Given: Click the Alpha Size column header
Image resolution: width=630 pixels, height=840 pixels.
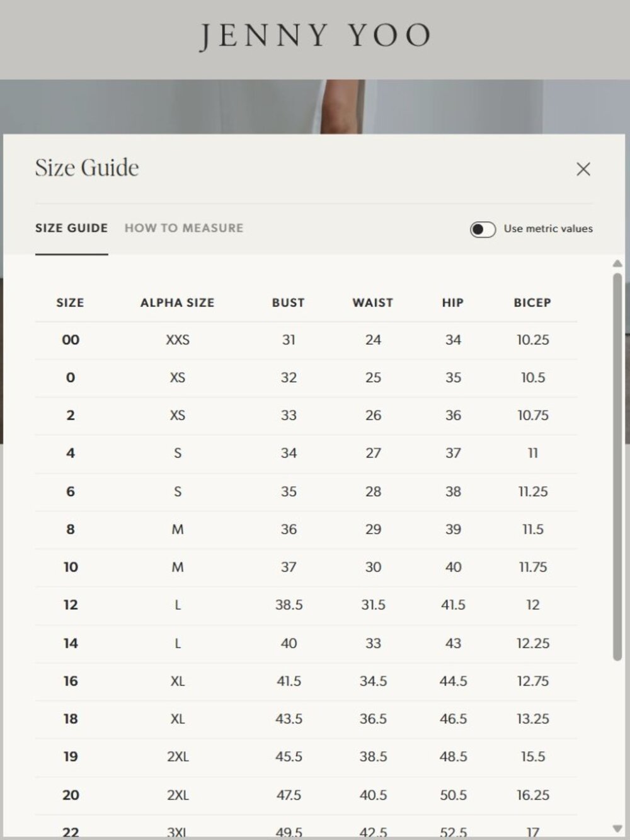Looking at the screenshot, I should click(178, 302).
